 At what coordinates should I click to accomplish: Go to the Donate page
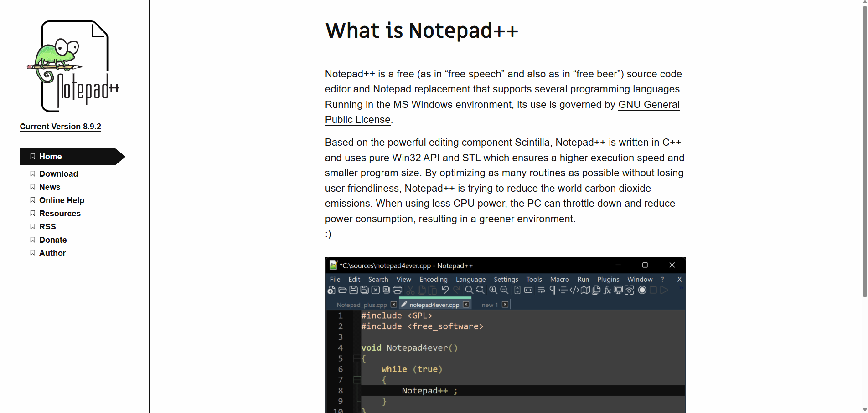(x=53, y=240)
